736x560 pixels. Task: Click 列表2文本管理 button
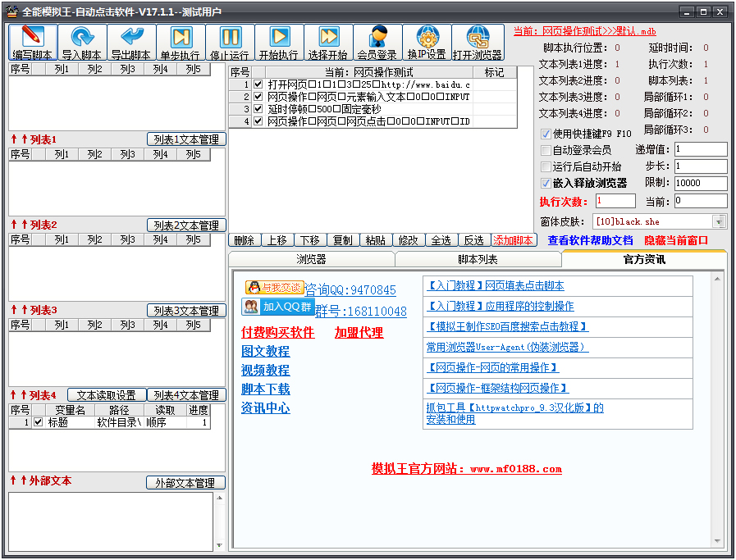186,225
